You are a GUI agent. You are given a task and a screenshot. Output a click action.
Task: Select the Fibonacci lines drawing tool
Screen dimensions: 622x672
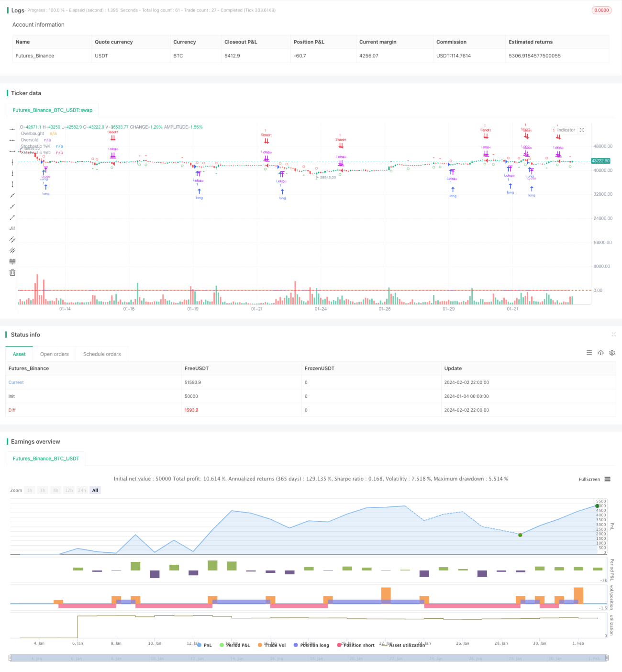click(x=12, y=261)
